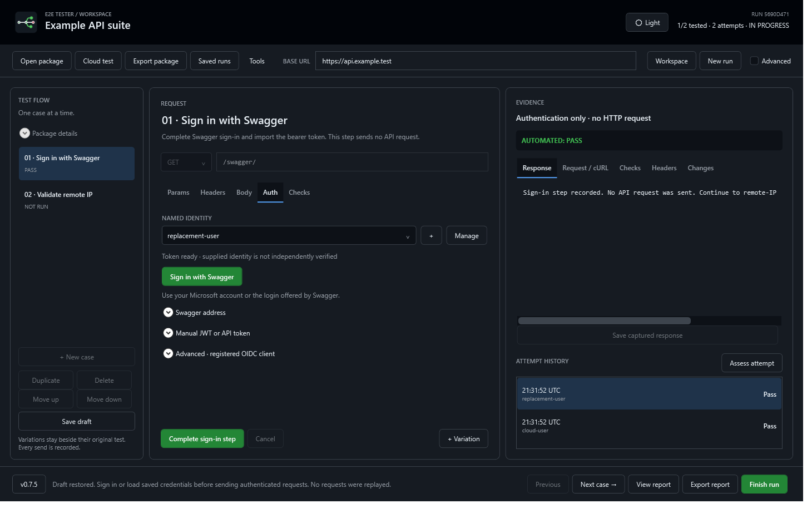Manage named identities
812x523 pixels.
pyautogui.click(x=467, y=236)
